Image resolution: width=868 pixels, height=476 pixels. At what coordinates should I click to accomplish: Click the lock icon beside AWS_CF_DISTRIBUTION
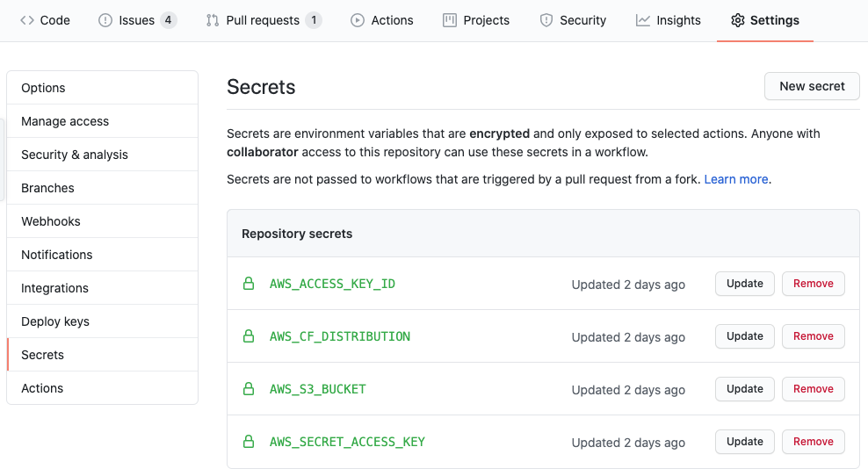coord(249,336)
